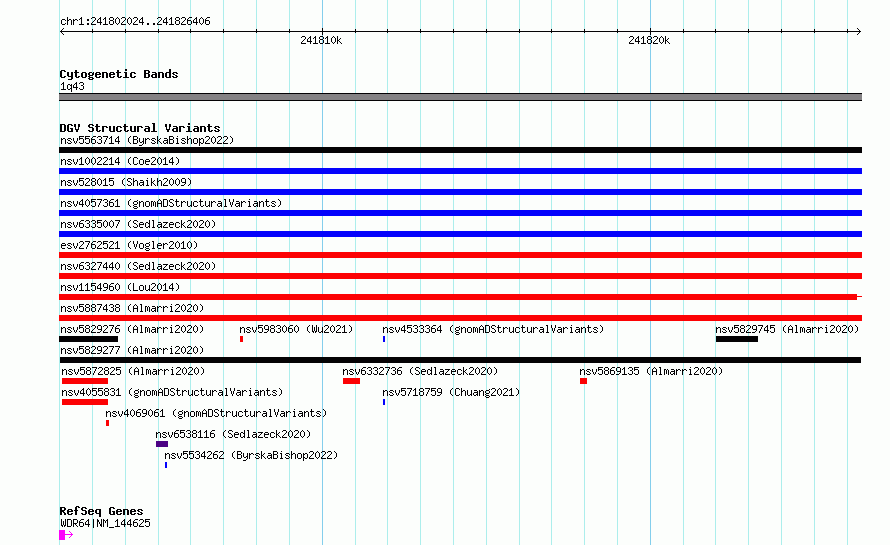Open the nsv4057361 (gnomADStructuralVariants) label
Screen dimensions: 890x545
coord(171,203)
